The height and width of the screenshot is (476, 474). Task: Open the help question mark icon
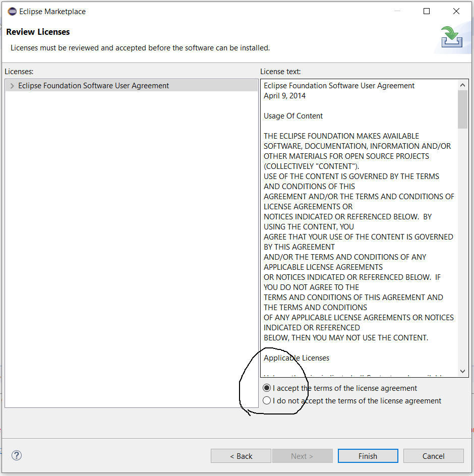pyautogui.click(x=17, y=455)
